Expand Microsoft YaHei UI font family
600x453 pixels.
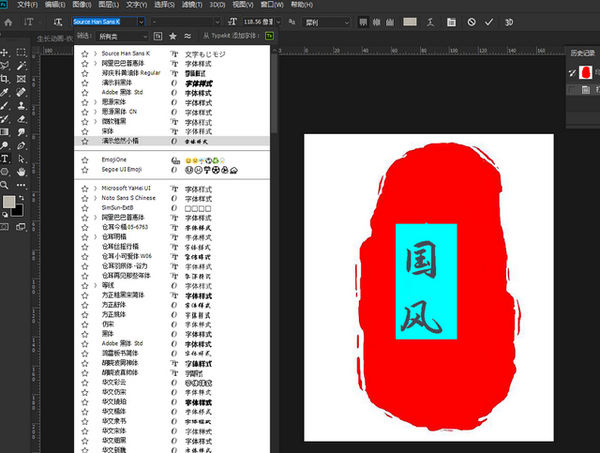[96, 188]
